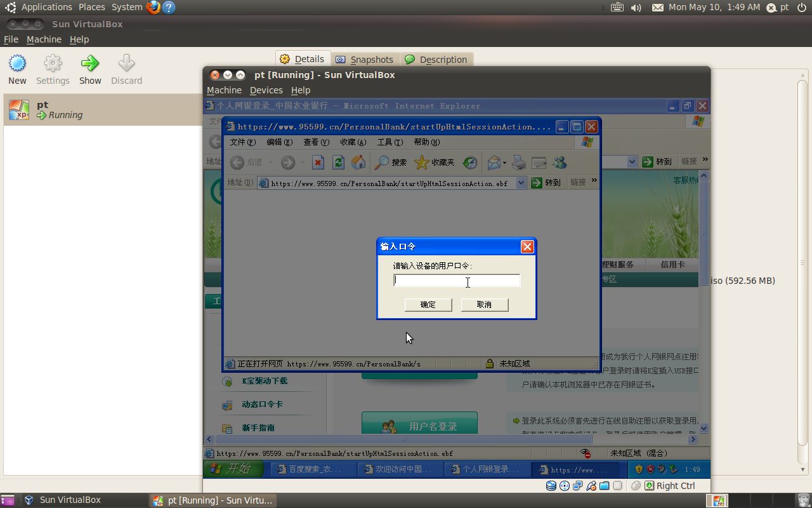This screenshot has width=812, height=508.
Task: Click the password input field in dialog
Action: click(x=457, y=281)
